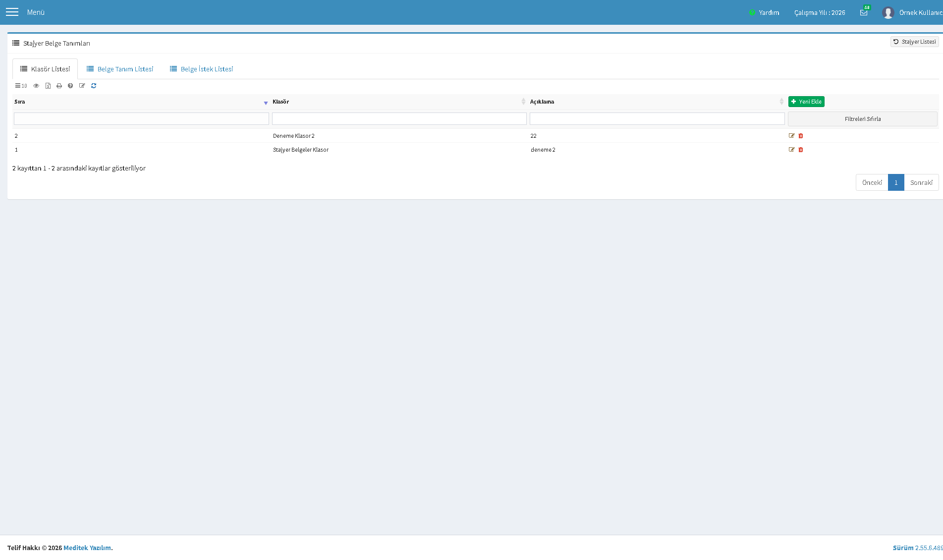Sort the Açıklama column
The width and height of the screenshot is (943, 560).
[x=781, y=102]
